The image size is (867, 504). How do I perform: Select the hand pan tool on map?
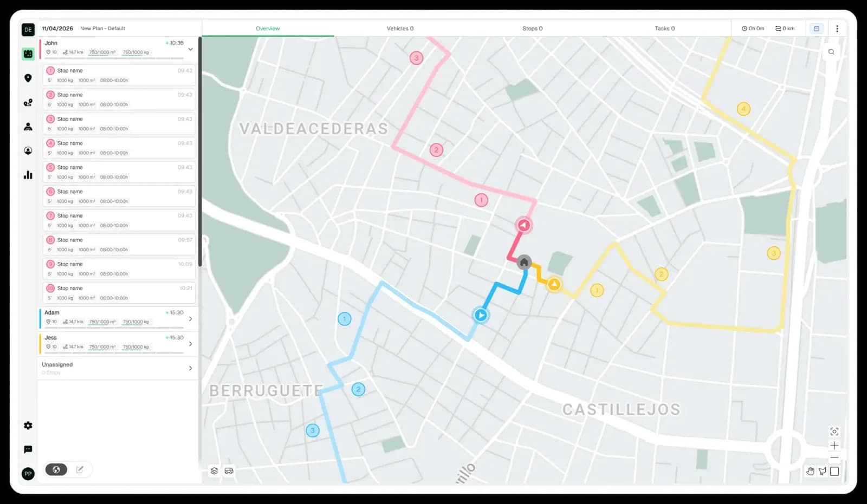point(810,471)
